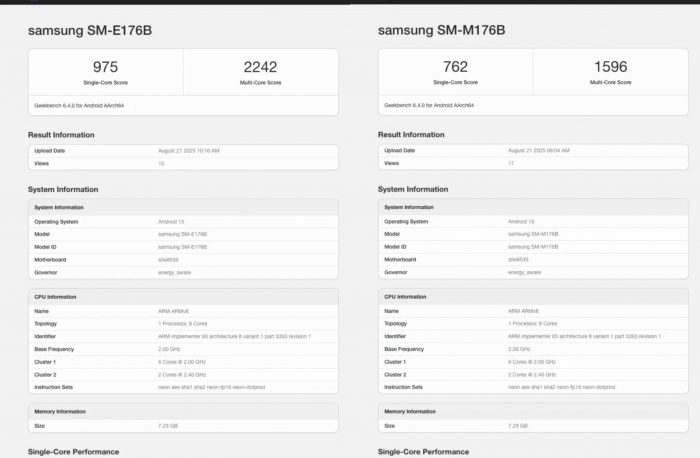Click Identifier value in SM-M176B CPU table
Screen dimensions: 700x458
click(x=584, y=336)
